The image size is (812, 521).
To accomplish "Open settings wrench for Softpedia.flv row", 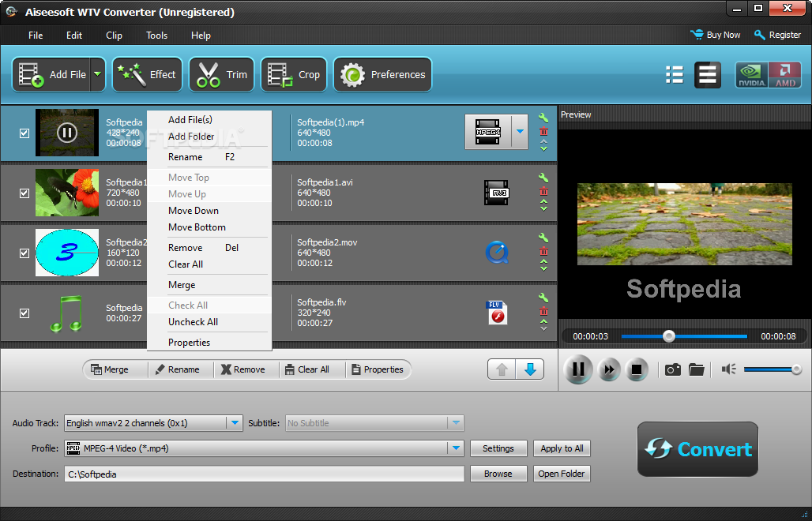I will (543, 298).
